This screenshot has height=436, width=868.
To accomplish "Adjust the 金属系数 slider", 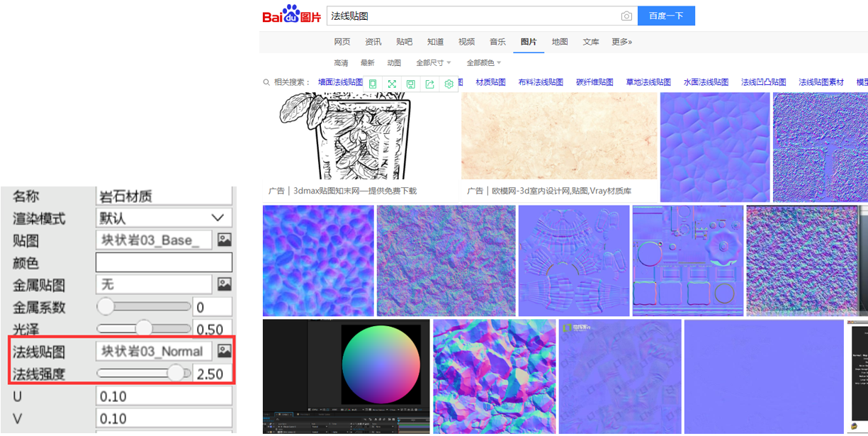I will click(x=144, y=306).
